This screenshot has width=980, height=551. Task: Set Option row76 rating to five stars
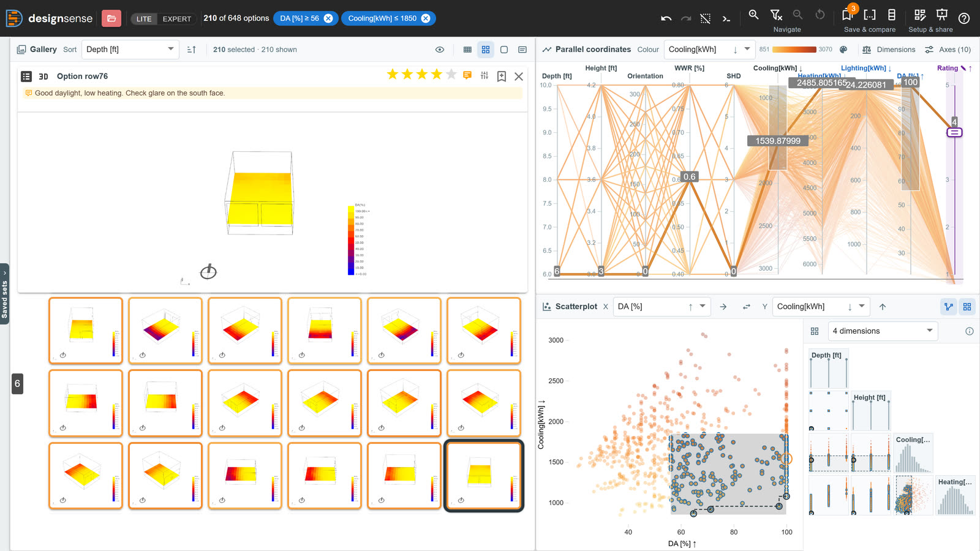451,74
